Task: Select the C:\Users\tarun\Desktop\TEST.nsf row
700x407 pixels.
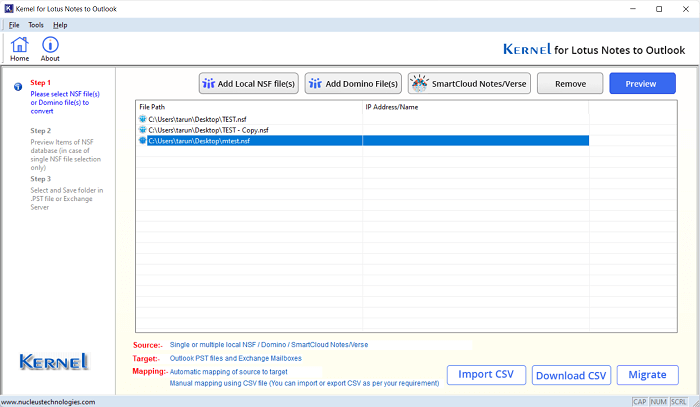Action: (363, 119)
